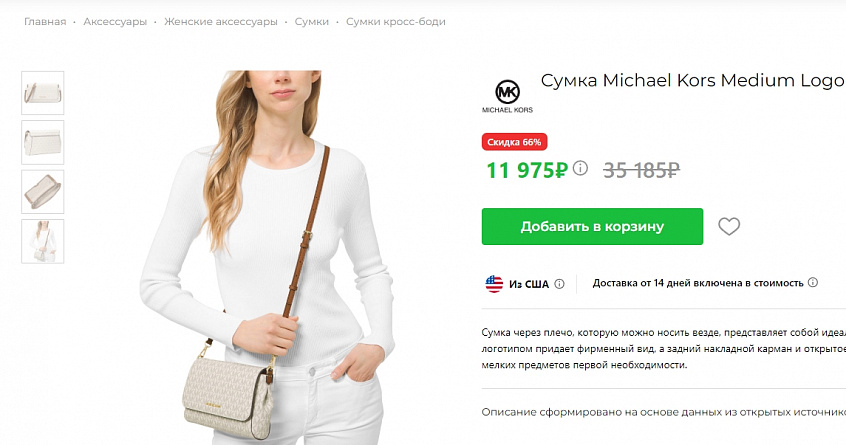Screen dimensions: 846x445
Task: Select first bag front-view thumbnail
Action: click(x=43, y=93)
